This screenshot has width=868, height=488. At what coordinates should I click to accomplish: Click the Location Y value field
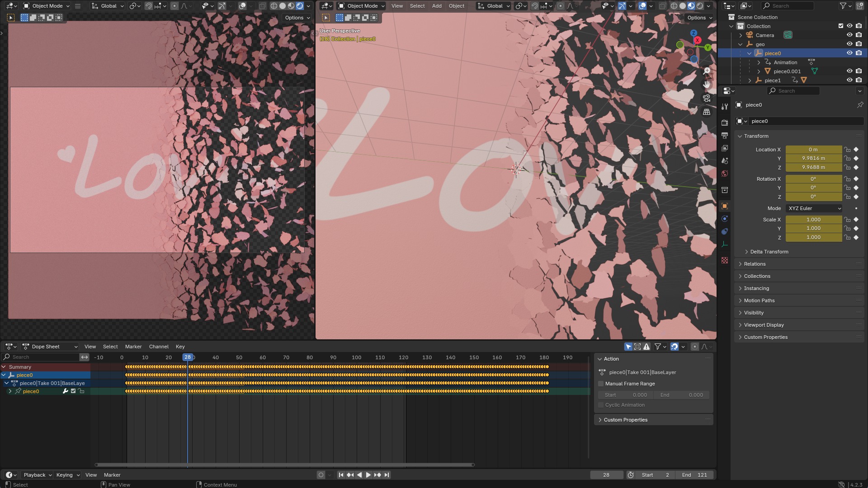813,159
